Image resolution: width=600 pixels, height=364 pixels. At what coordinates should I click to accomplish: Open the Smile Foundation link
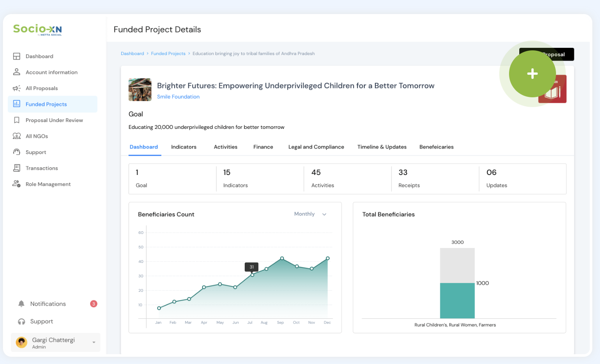click(x=178, y=97)
